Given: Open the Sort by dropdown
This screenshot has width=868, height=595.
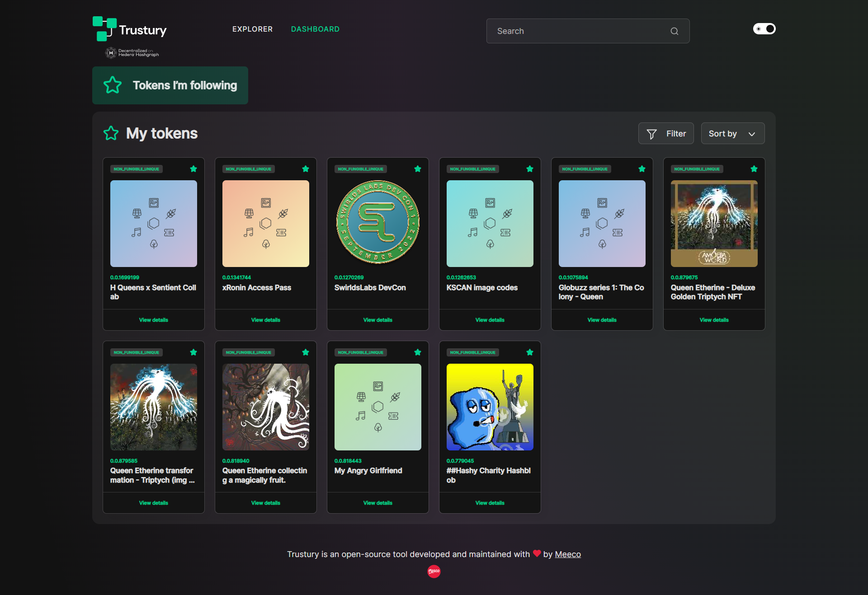Looking at the screenshot, I should click(733, 133).
